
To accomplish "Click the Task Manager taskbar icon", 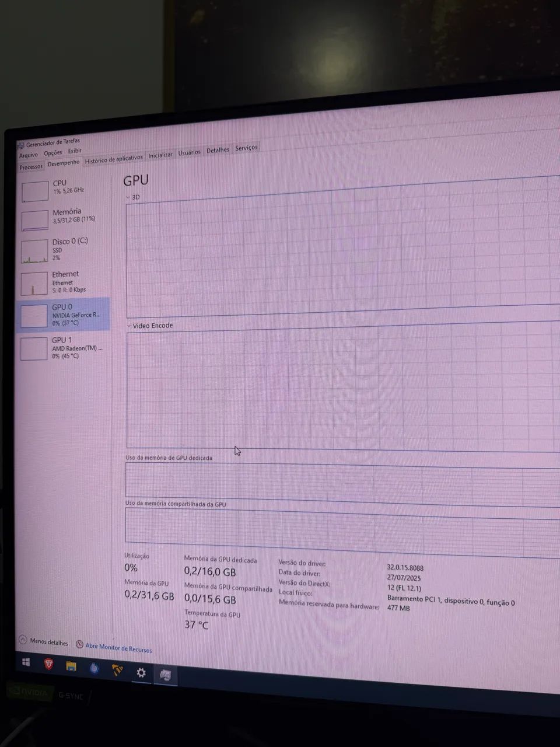I will click(165, 675).
